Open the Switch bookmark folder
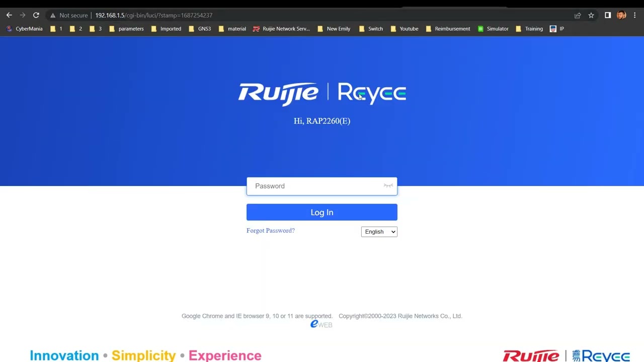Image resolution: width=644 pixels, height=362 pixels. (x=371, y=29)
